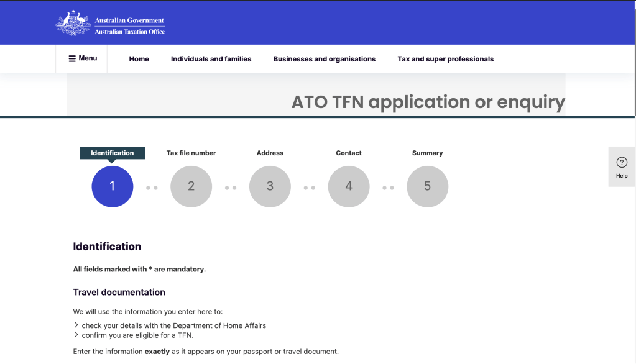Click the Australian Taxation Office header text
This screenshot has width=636, height=364.
(130, 32)
